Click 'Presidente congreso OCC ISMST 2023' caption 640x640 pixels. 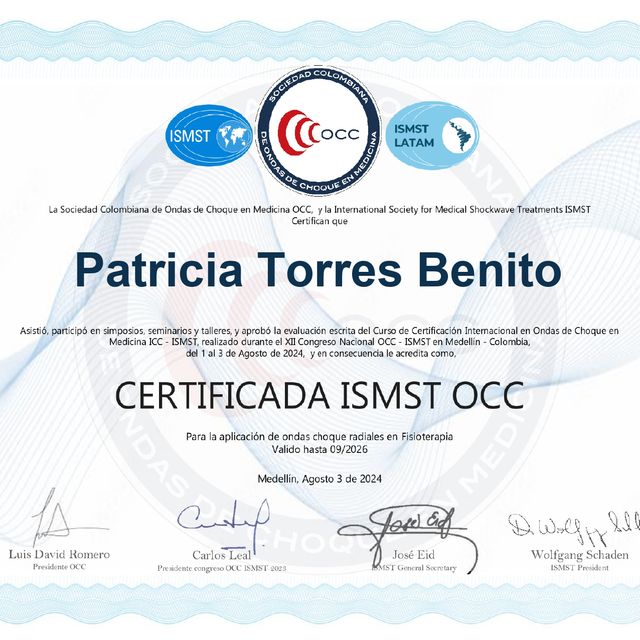pyautogui.click(x=222, y=568)
